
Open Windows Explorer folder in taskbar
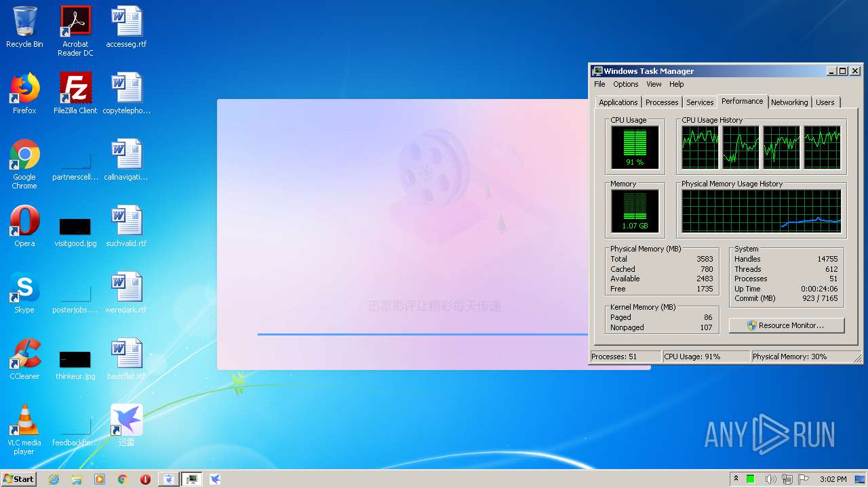[x=77, y=479]
